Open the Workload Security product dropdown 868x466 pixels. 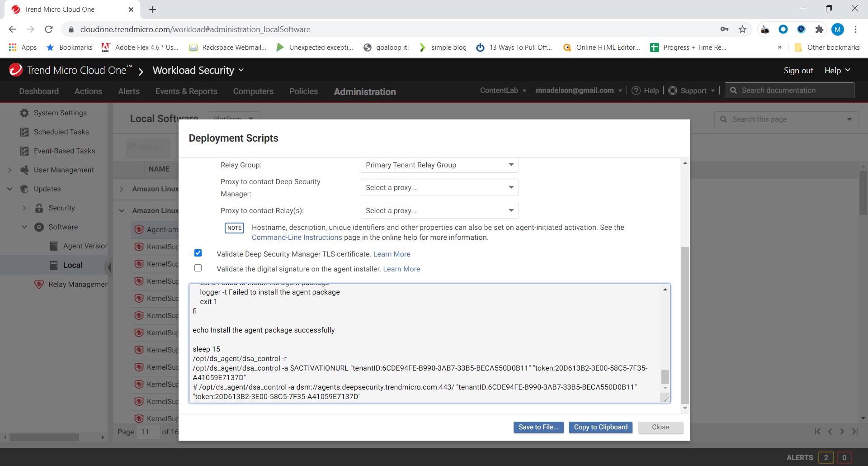click(x=198, y=70)
